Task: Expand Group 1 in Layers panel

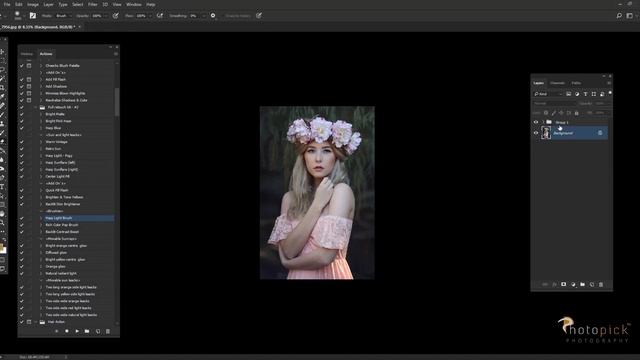Action: 543,122
